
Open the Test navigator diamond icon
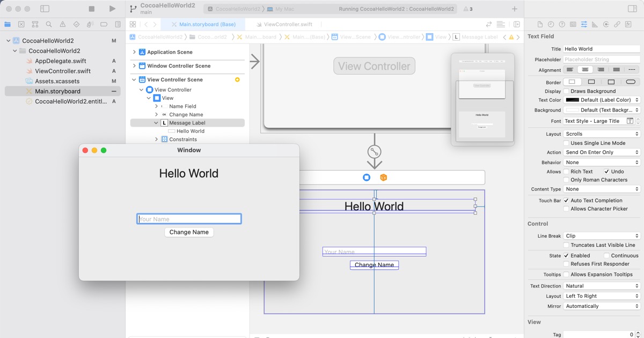[76, 24]
